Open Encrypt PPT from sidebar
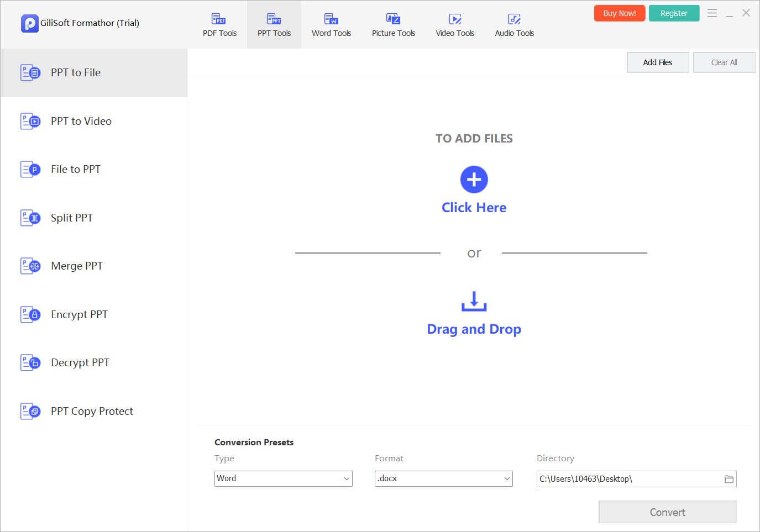Viewport: 760px width, 532px height. pos(94,314)
